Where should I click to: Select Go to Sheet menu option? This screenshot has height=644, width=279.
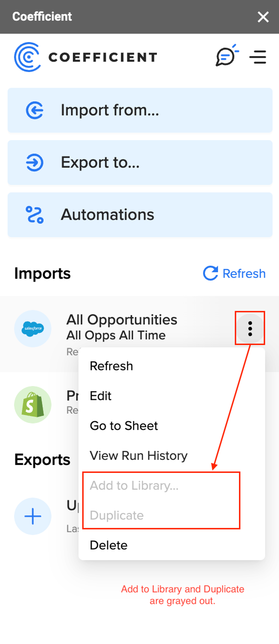coord(172,426)
